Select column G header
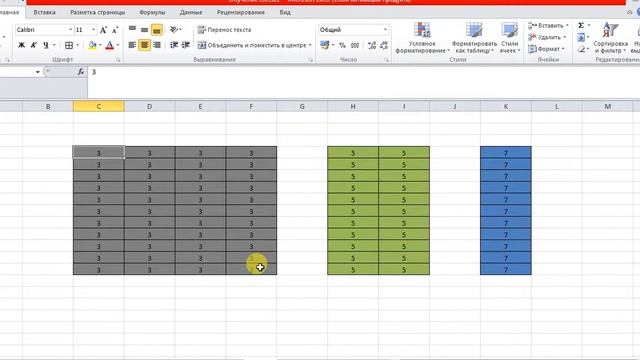Screen dimensions: 640x360 click(x=302, y=107)
